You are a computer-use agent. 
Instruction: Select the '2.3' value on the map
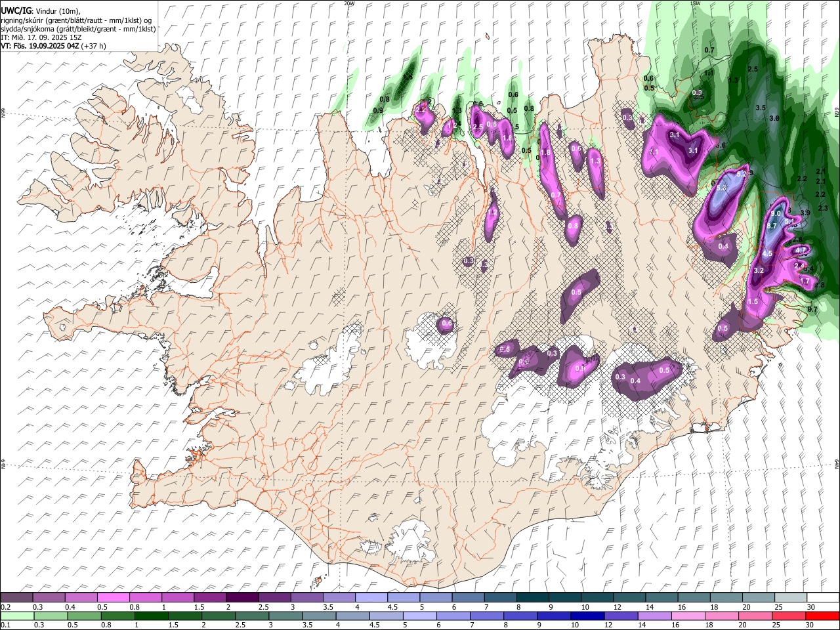point(823,208)
